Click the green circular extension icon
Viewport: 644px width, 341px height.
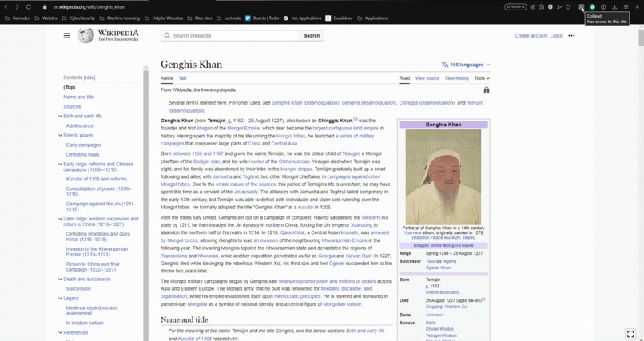point(592,7)
